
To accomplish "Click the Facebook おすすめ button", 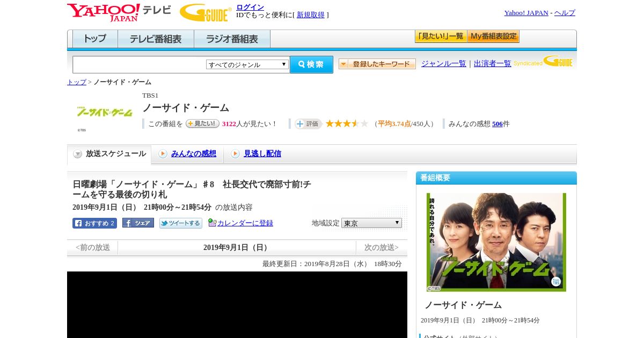I will (x=94, y=223).
